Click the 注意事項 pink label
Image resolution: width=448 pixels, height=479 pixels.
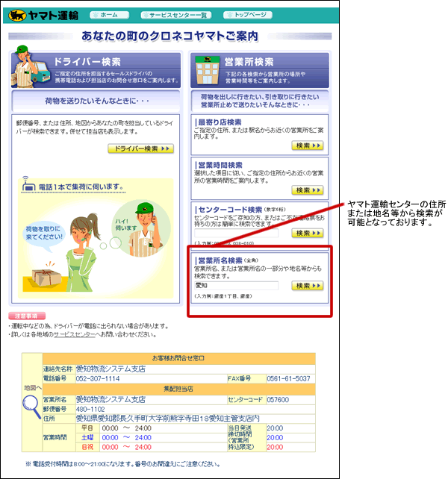[27, 316]
